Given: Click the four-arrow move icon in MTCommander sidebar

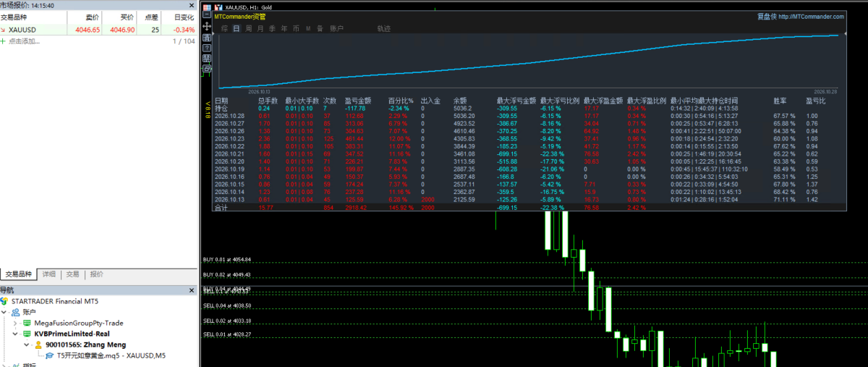Looking at the screenshot, I should tap(207, 26).
